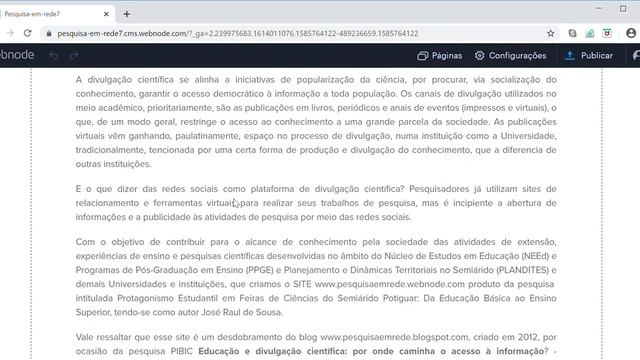This screenshot has height=360, width=640.
Task: Click the paragraph starting 'A divulgação científica'
Action: (316, 122)
